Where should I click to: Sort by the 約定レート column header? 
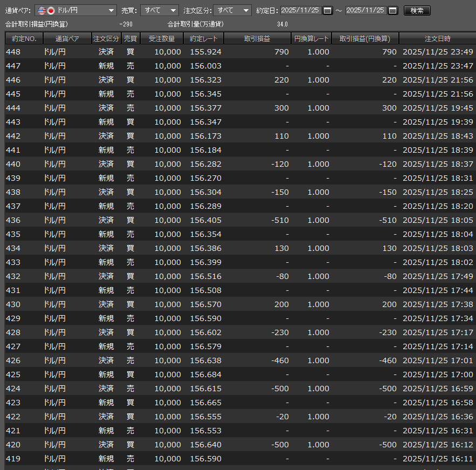point(203,39)
